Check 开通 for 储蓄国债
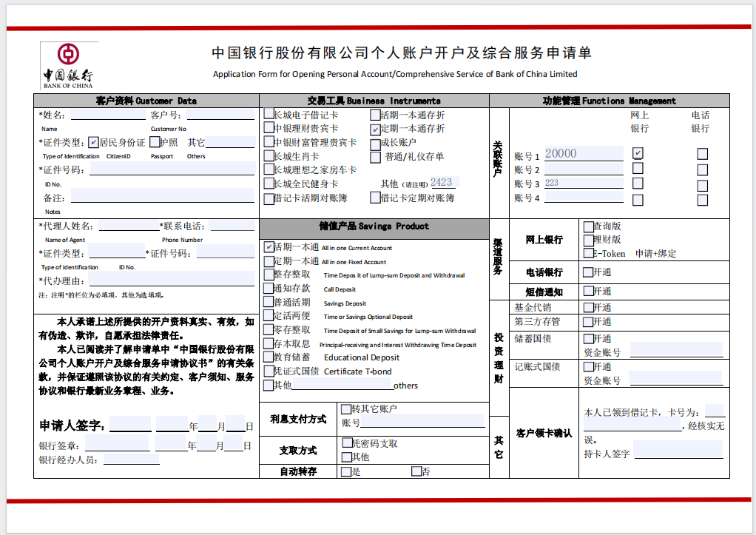Screen dimensions: 756x535 coord(588,339)
